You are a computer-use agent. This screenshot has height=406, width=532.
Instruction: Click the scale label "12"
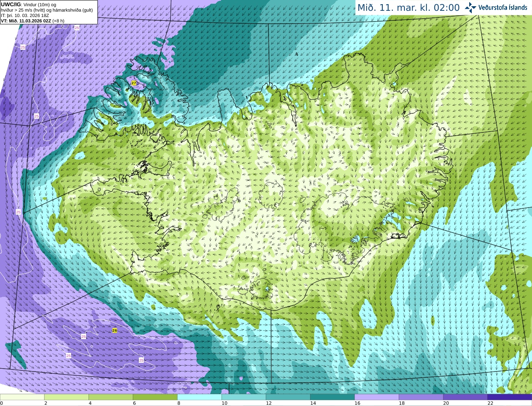tap(268, 403)
